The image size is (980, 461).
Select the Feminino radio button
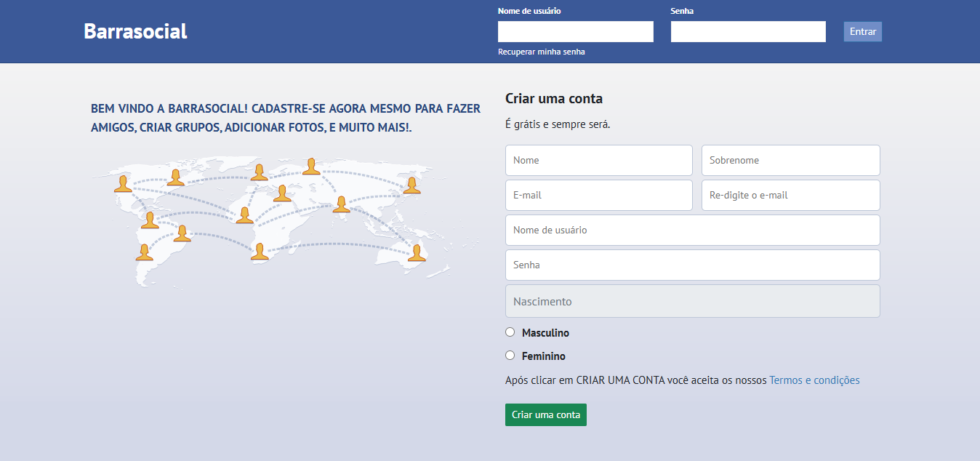pos(510,355)
